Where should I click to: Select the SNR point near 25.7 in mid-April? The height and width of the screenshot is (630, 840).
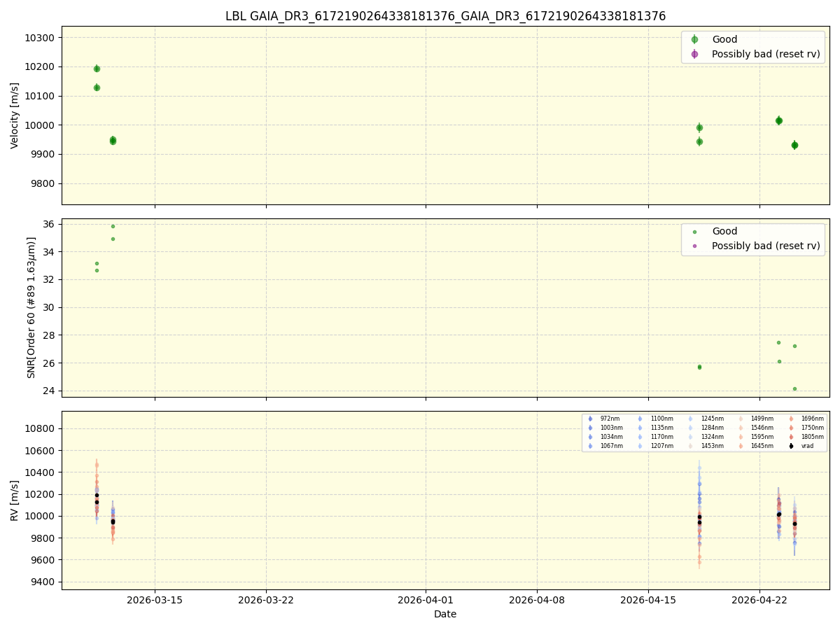tap(699, 367)
